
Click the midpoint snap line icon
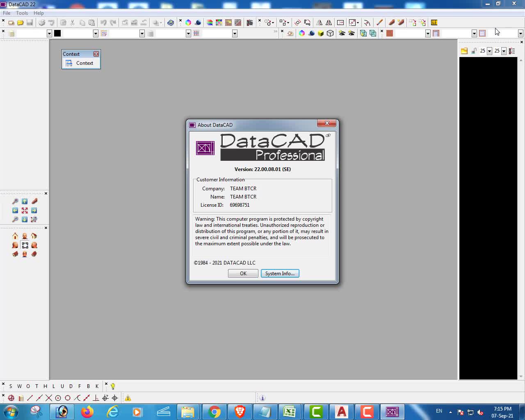pos(39,398)
